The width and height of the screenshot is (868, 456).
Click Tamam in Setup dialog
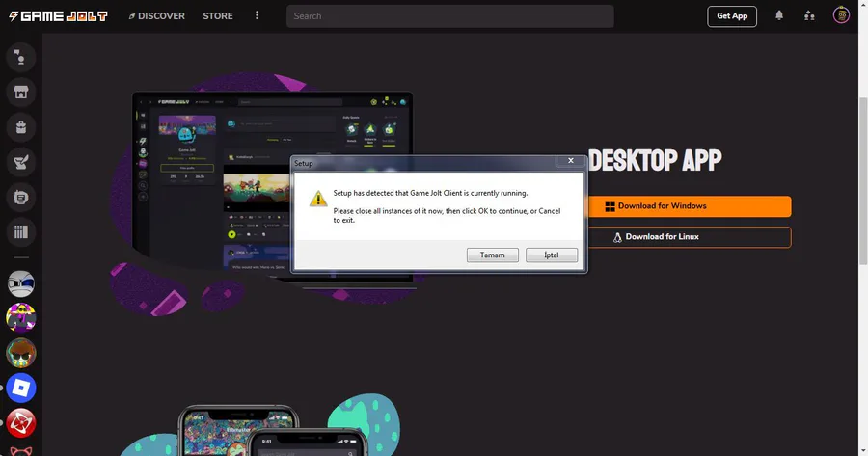tap(493, 255)
